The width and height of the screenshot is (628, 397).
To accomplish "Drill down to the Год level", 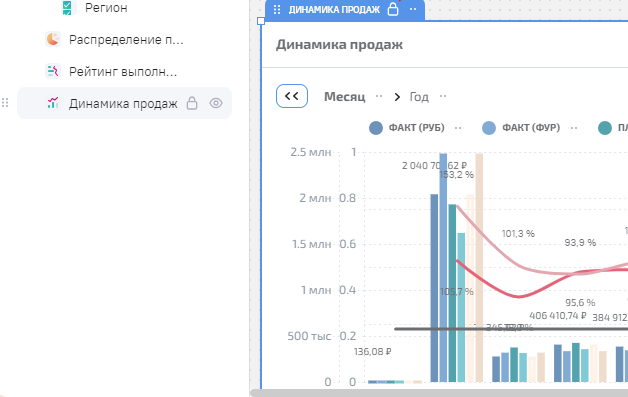I will 419,97.
